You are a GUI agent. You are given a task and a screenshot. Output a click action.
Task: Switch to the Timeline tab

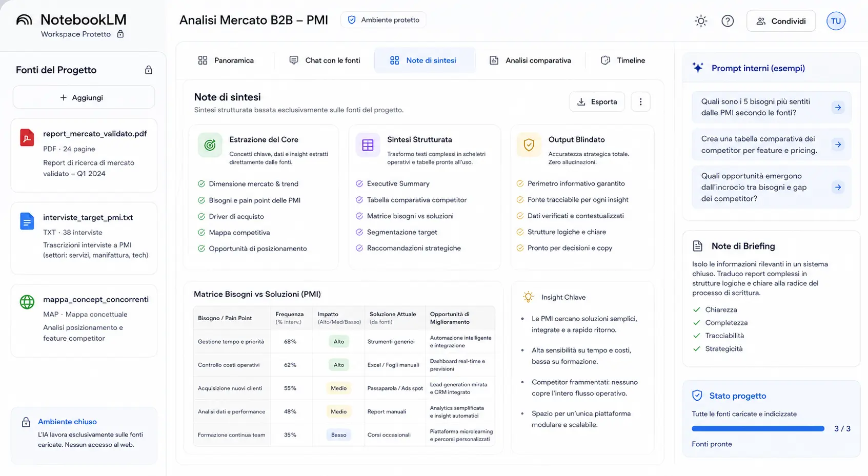623,60
